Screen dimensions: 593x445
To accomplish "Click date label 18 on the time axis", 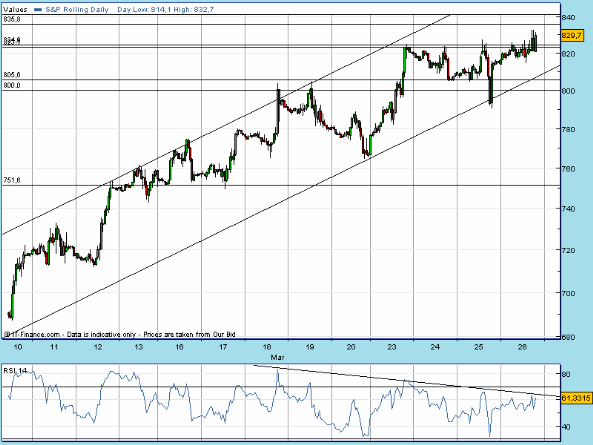I will (267, 347).
